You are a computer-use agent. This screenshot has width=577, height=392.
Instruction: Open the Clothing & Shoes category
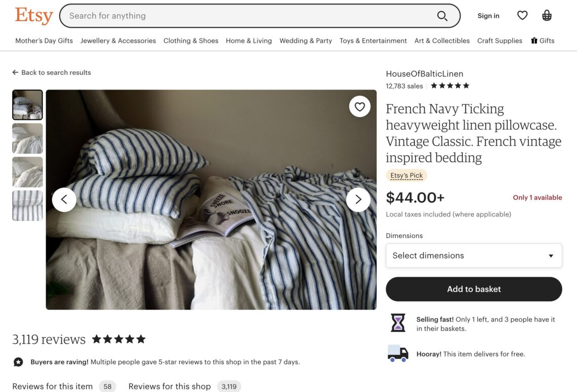[190, 40]
